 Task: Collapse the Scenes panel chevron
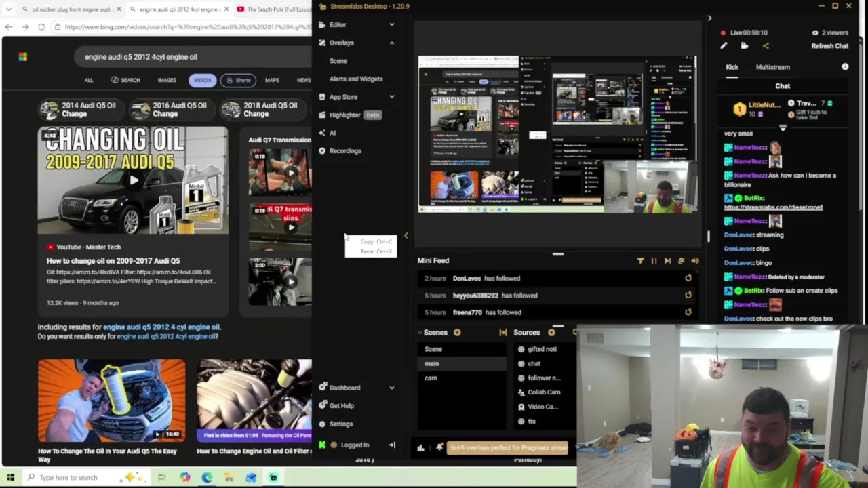[419, 333]
